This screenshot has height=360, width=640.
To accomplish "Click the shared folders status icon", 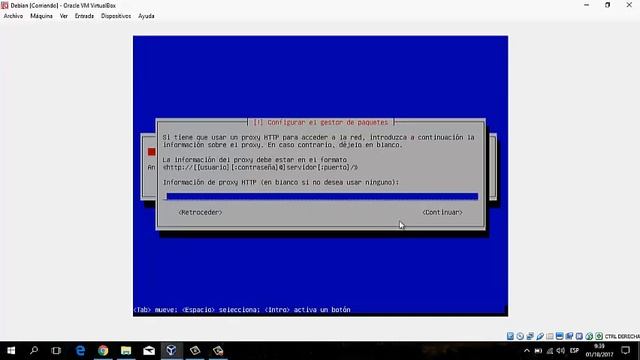I will tap(550, 336).
